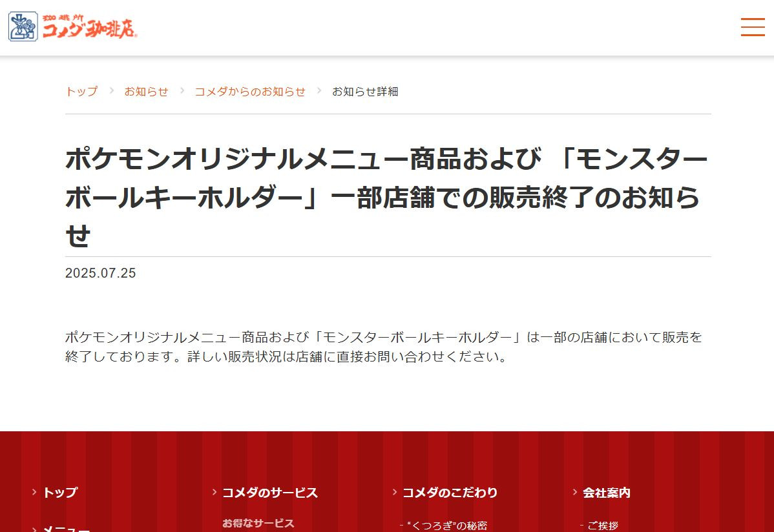Open お得なサービス footer sublink
Screen dimensions: 774x532
pos(258,523)
